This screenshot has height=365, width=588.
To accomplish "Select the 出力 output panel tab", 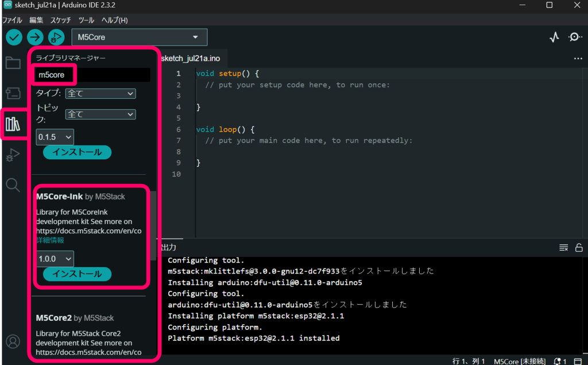I will point(168,248).
